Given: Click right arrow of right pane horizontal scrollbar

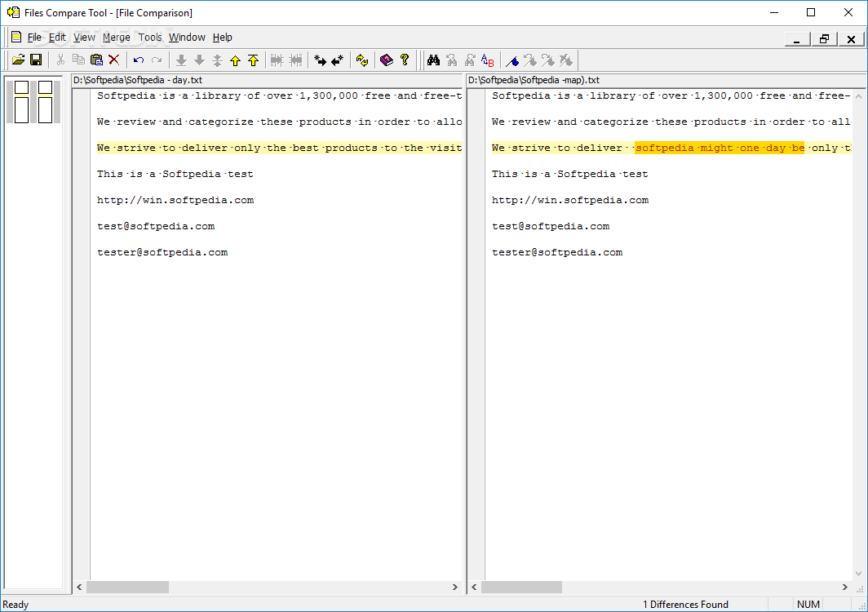Looking at the screenshot, I should coord(845,587).
